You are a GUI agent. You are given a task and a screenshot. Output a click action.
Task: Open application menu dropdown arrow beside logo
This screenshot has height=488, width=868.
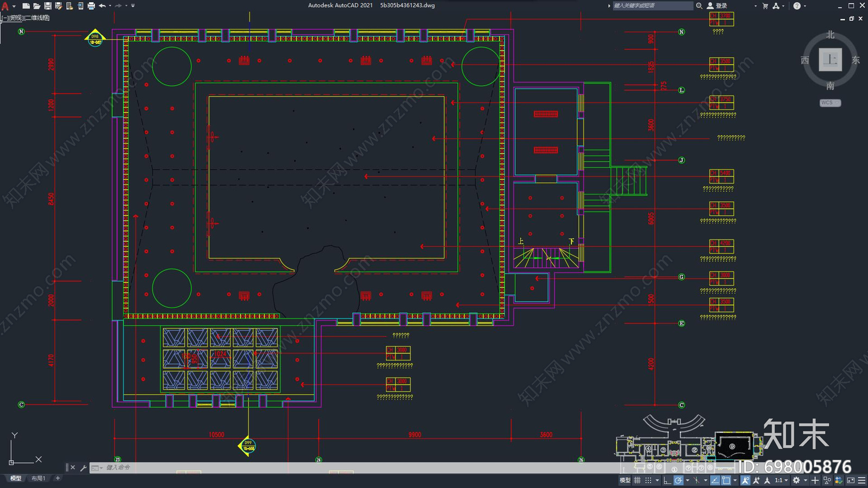tap(14, 6)
